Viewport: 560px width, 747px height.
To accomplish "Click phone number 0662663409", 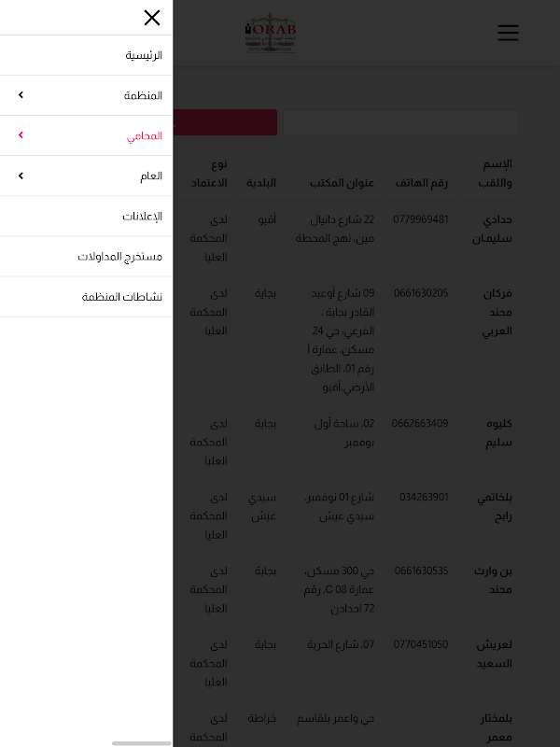I will pyautogui.click(x=419, y=424).
